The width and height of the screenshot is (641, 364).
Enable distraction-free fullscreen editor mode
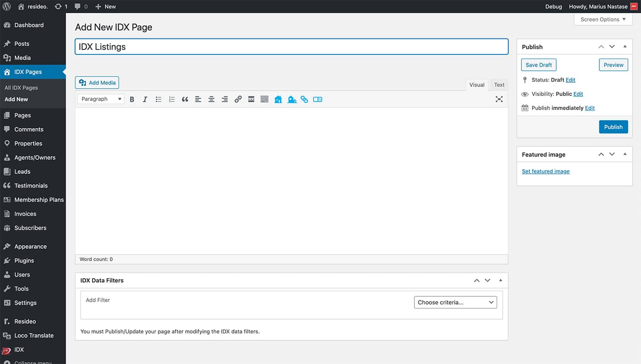499,99
